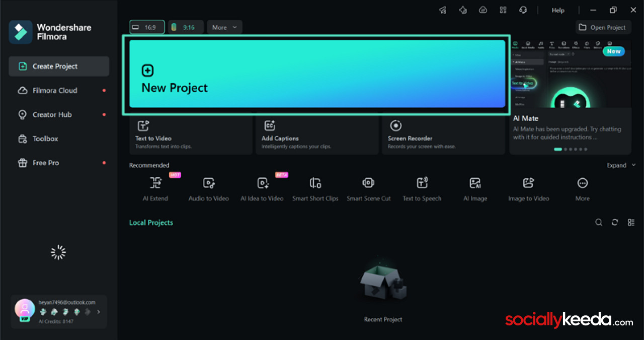The width and height of the screenshot is (644, 340).
Task: Open the AI Extend tool
Action: [x=155, y=188]
